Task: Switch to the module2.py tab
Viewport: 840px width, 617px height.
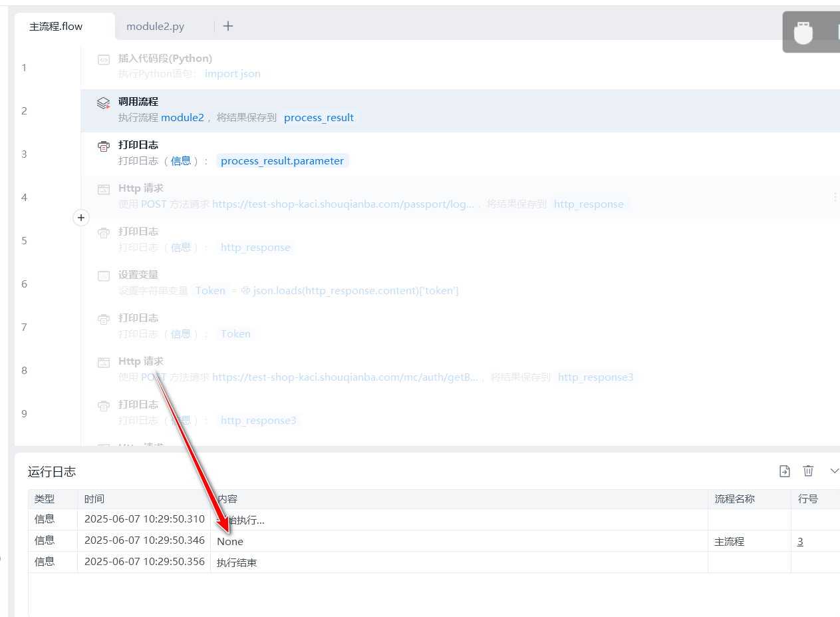Action: 155,27
